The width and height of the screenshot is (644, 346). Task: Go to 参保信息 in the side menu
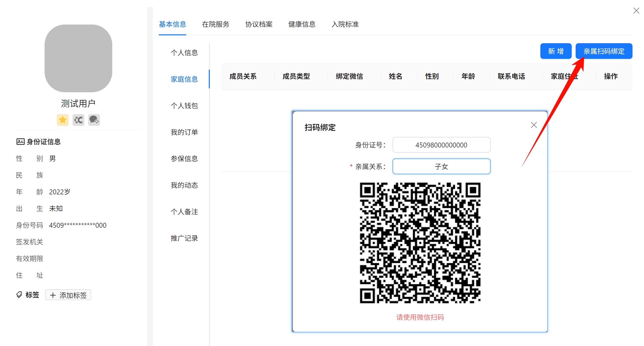(x=184, y=159)
